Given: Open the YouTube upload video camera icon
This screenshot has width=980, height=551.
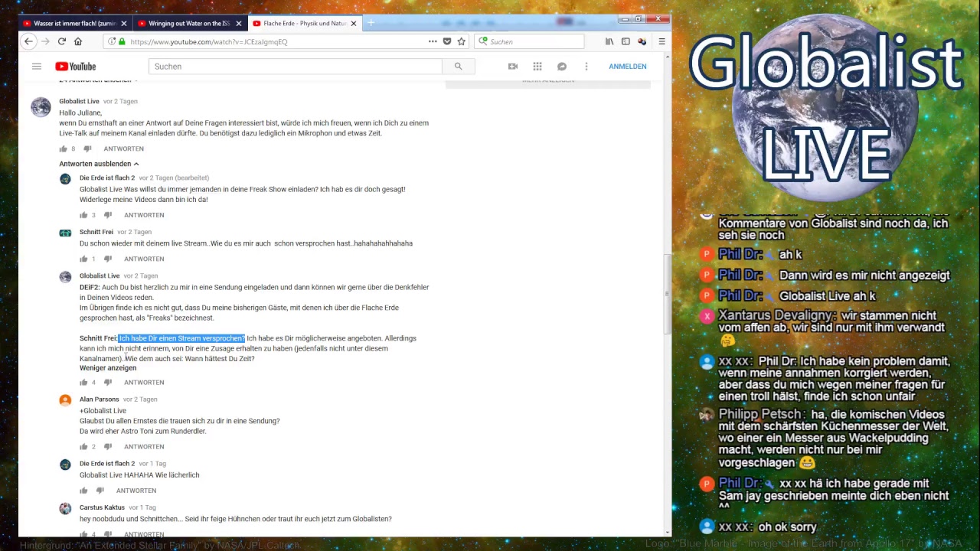Looking at the screenshot, I should (513, 67).
